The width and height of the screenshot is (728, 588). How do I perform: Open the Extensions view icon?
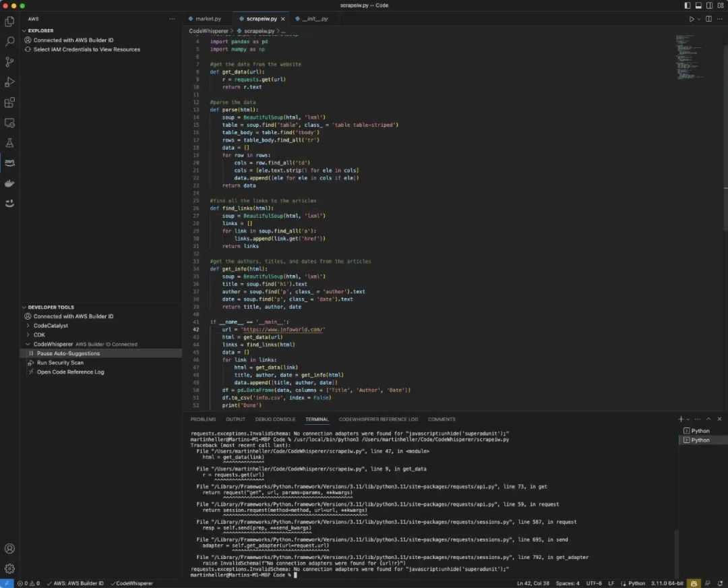click(9, 102)
